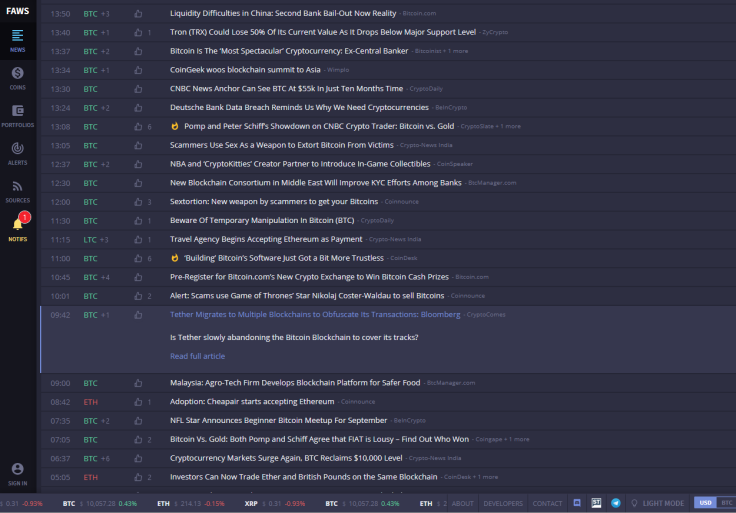Like the Tron (TRX) Could Lose 50% article
This screenshot has height=513, width=736.
[138, 32]
